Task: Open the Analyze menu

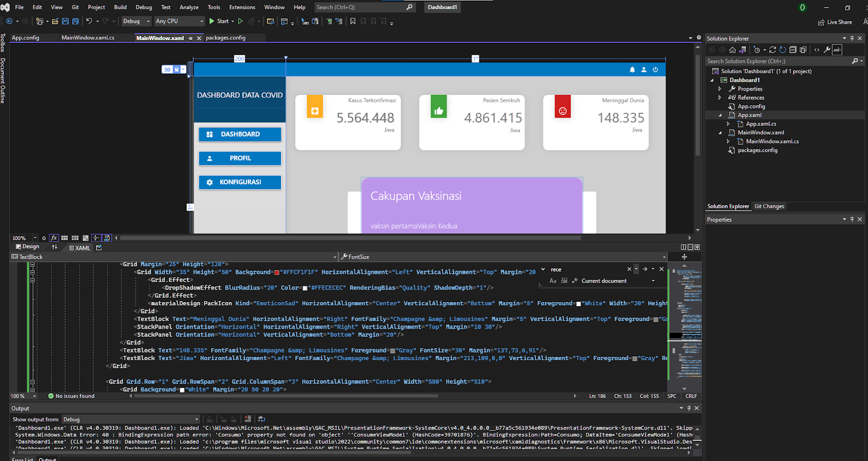Action: click(189, 7)
